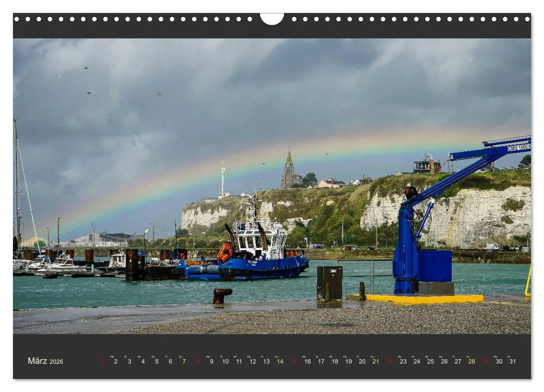Image resolution: width=544 pixels, height=392 pixels.
Task: Click the 'März 2026' month label
Action: (x=45, y=361)
